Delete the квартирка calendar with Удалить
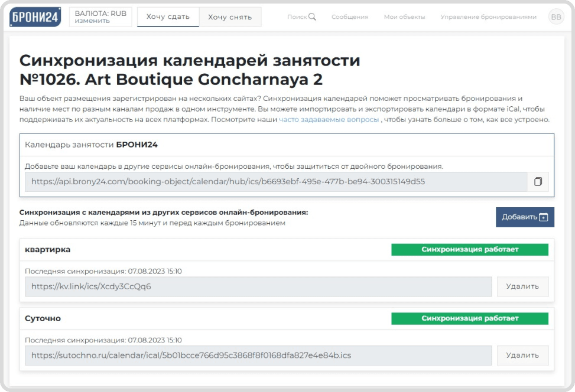Viewport: 575px width, 392px height. pyautogui.click(x=522, y=286)
